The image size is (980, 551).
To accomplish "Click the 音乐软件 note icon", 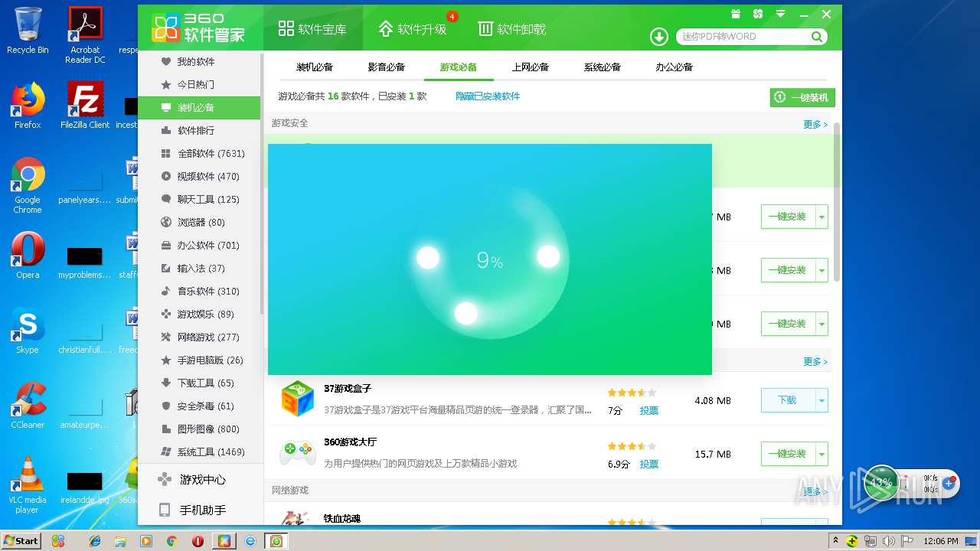I will click(x=165, y=291).
